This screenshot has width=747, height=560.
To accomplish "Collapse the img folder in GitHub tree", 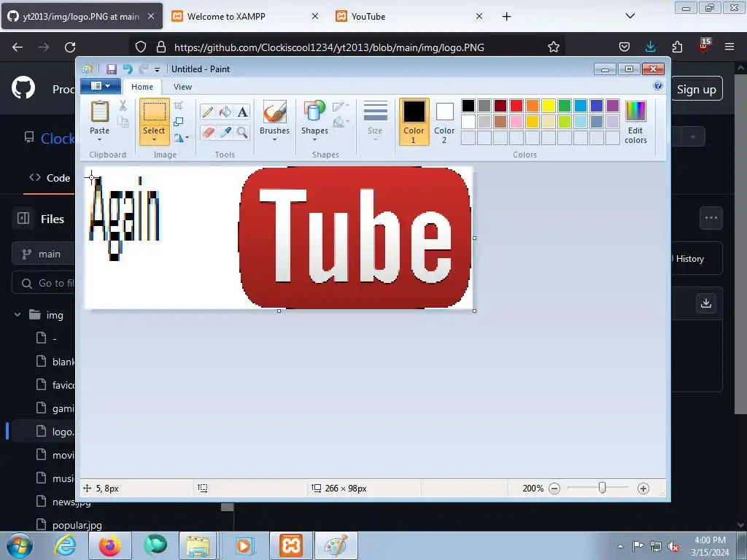I will tap(18, 315).
